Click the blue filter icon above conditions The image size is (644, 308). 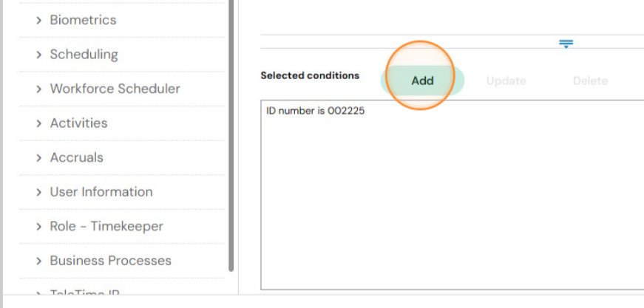point(566,44)
